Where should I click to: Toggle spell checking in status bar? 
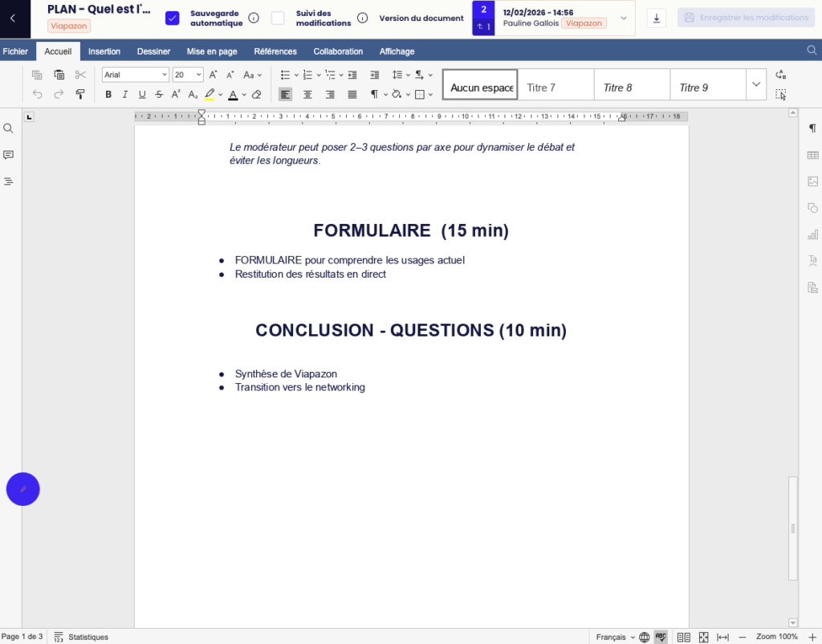(x=661, y=637)
